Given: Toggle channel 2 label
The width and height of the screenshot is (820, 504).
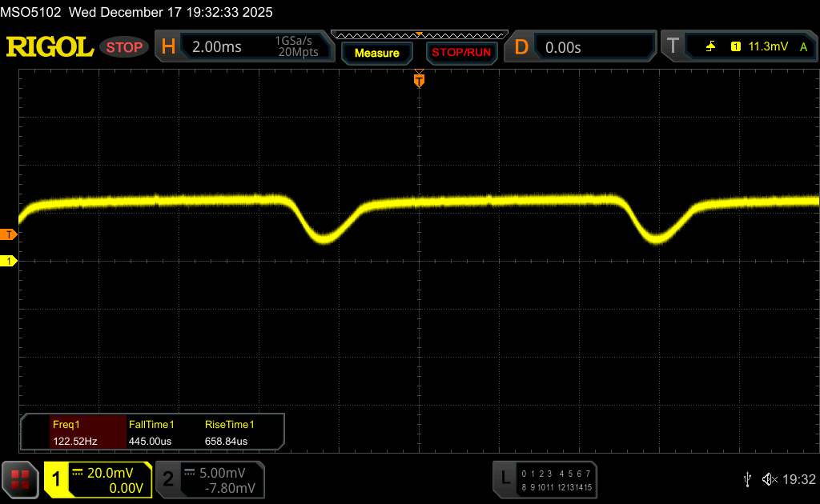Looking at the screenshot, I should point(168,479).
